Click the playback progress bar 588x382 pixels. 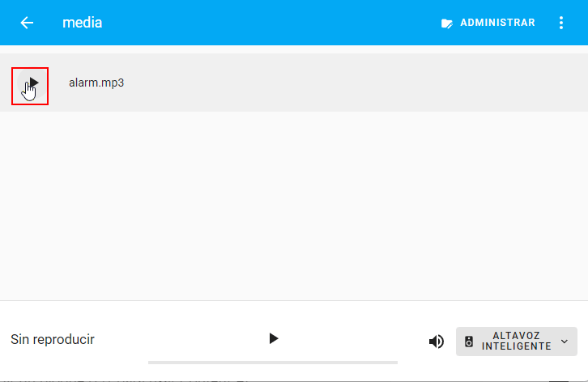click(x=272, y=362)
